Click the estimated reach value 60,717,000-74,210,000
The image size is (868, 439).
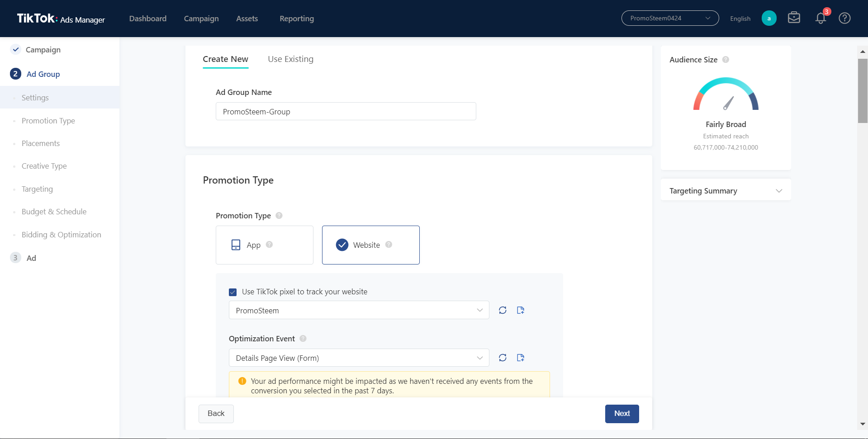[726, 147]
